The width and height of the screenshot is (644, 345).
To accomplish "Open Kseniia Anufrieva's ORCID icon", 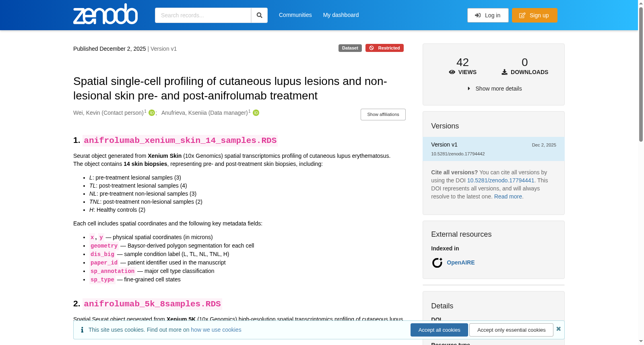I will (256, 113).
